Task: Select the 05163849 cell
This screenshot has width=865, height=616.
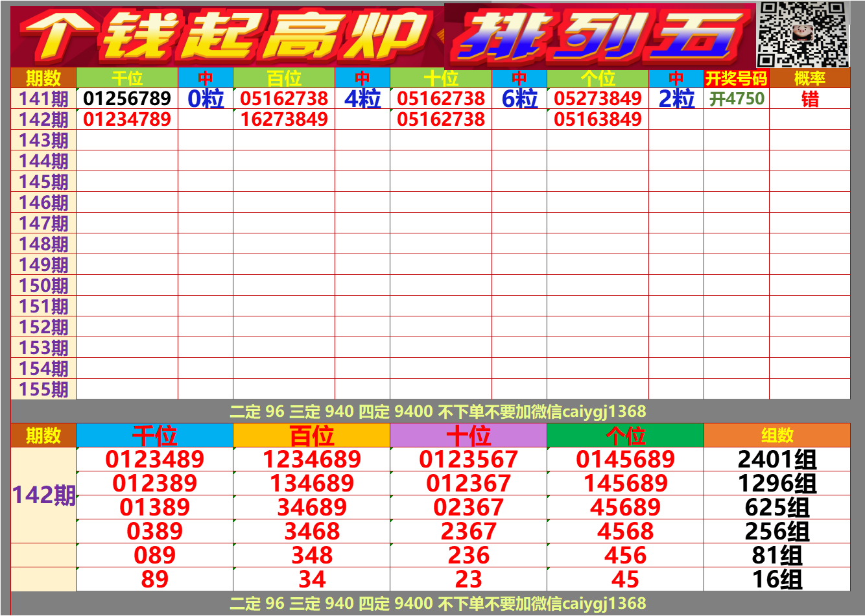Action: pos(598,119)
